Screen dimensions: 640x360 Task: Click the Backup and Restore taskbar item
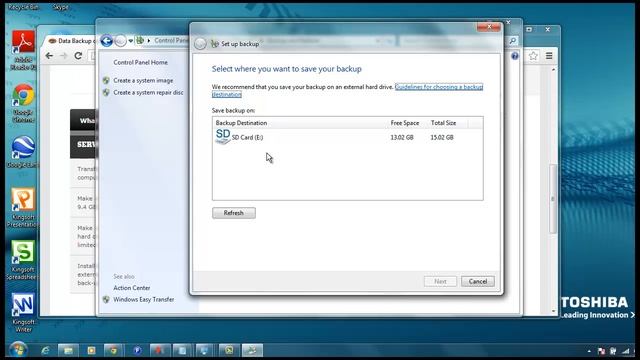pos(252,350)
